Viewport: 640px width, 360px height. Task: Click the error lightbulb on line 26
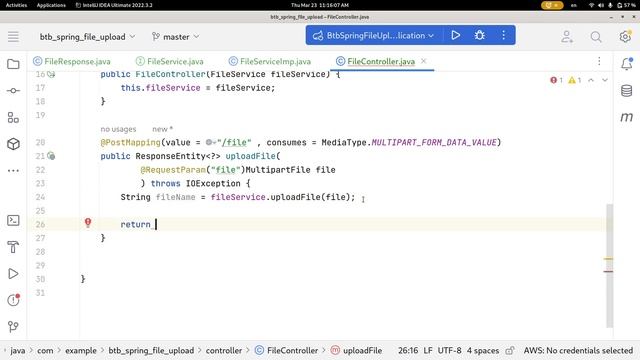88,222
